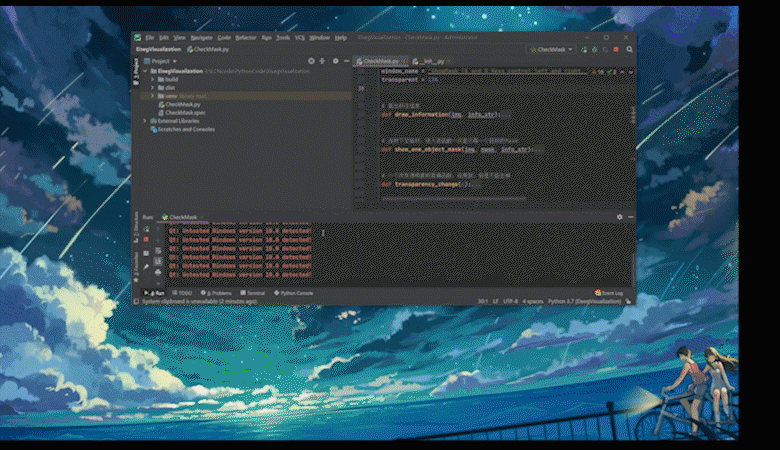
Task: Open the Event Log from the status bar
Action: pos(609,293)
